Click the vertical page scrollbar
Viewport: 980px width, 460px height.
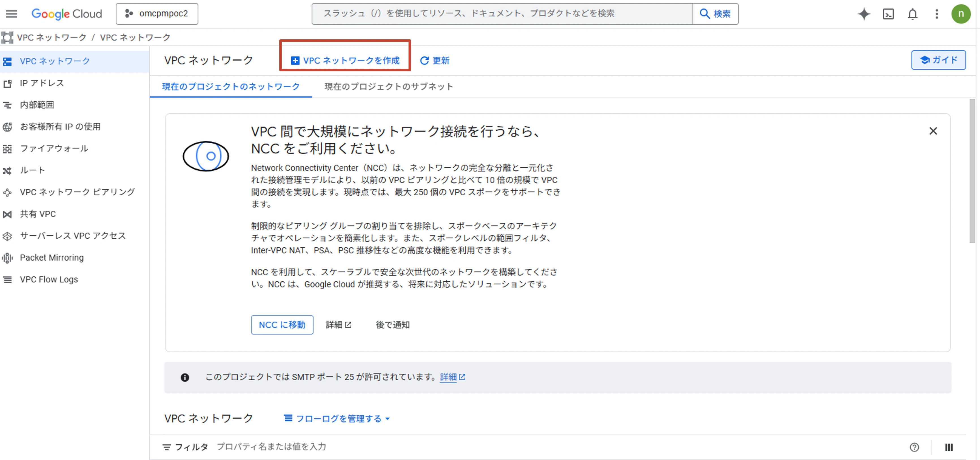point(972,171)
